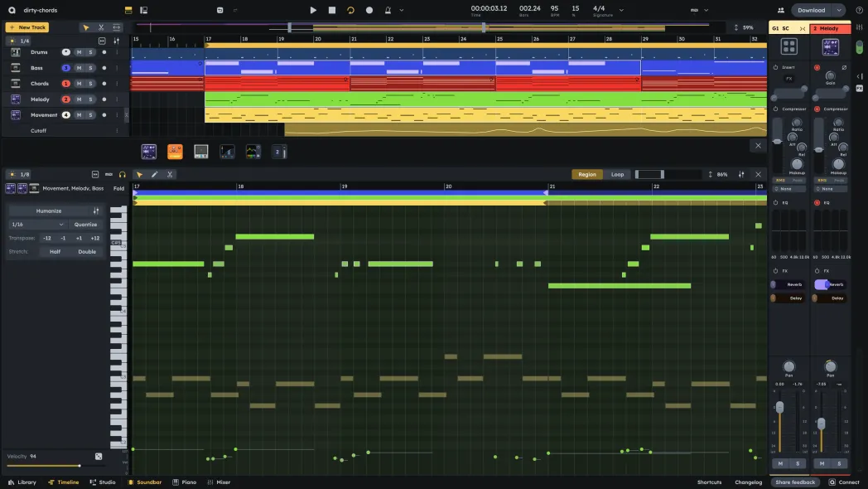Select the pencil draw tool in piano roll

coord(154,174)
